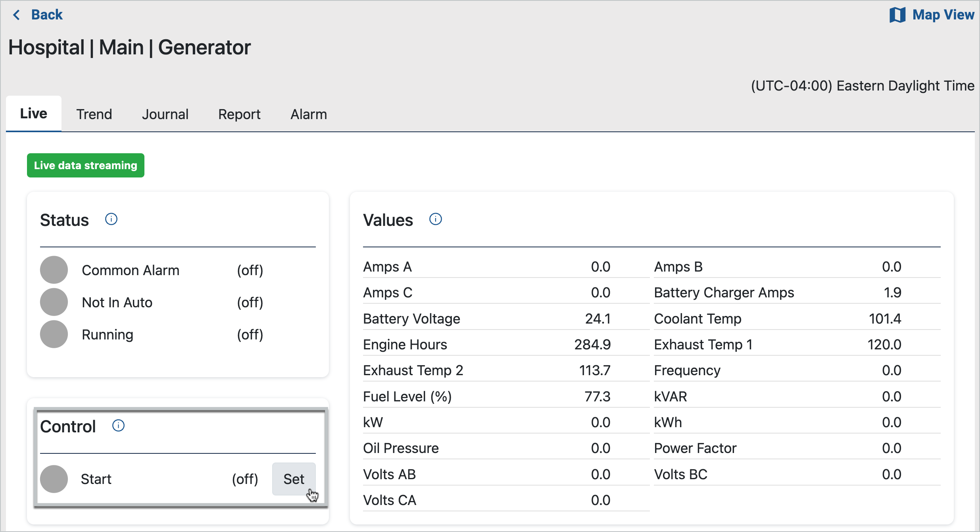Click the Not In Auto indicator circle
Viewport: 980px width, 532px height.
(54, 302)
